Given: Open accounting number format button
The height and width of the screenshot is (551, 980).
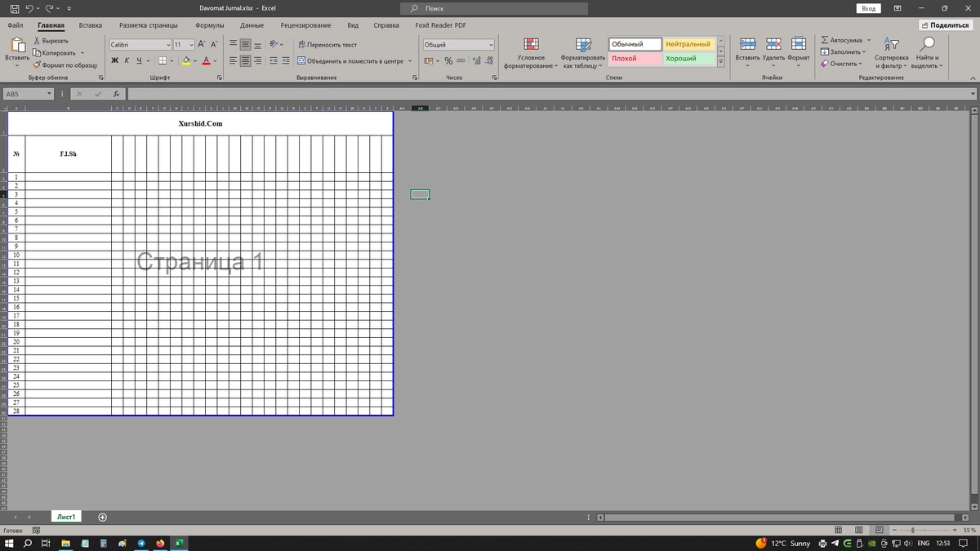Looking at the screenshot, I should coord(429,60).
